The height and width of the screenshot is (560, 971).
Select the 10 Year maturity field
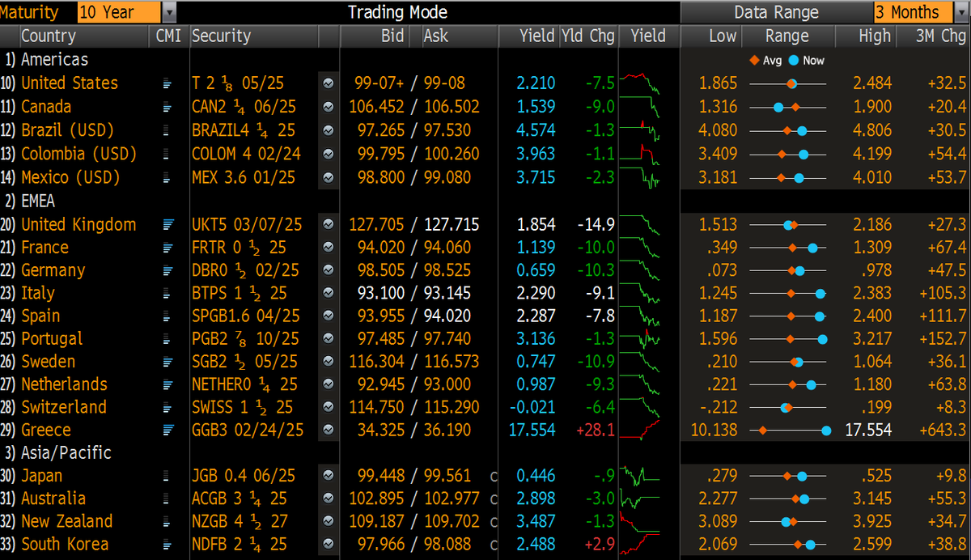[x=119, y=12]
